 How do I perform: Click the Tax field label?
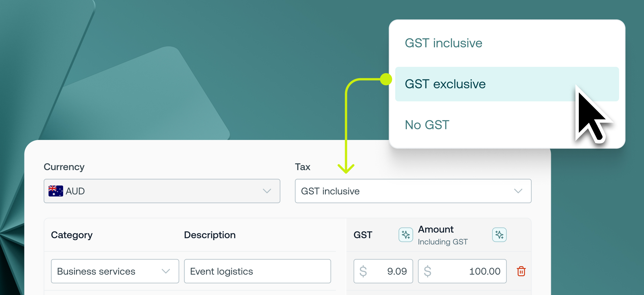[303, 167]
